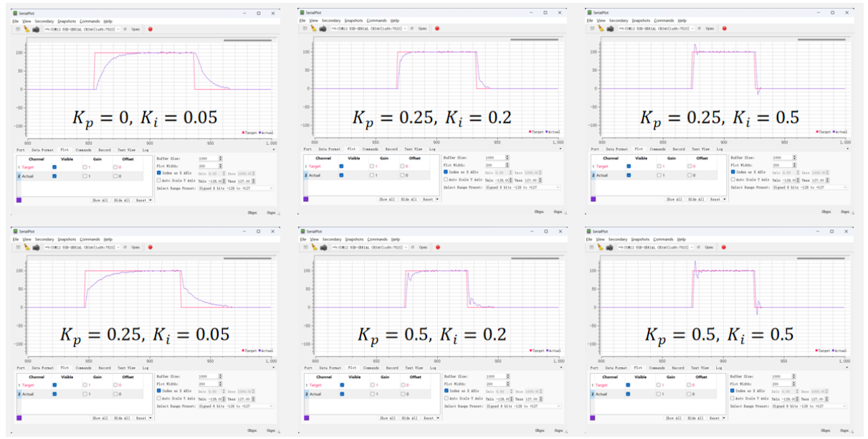Click the pause plotting icon in Kp=0.25, Ki=0.05 window
The width and height of the screenshot is (868, 439).
[17, 247]
